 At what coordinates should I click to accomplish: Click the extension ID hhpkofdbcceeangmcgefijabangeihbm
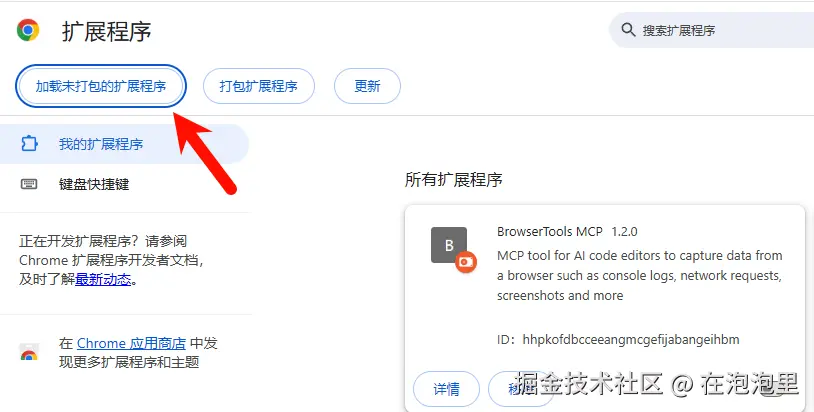631,340
